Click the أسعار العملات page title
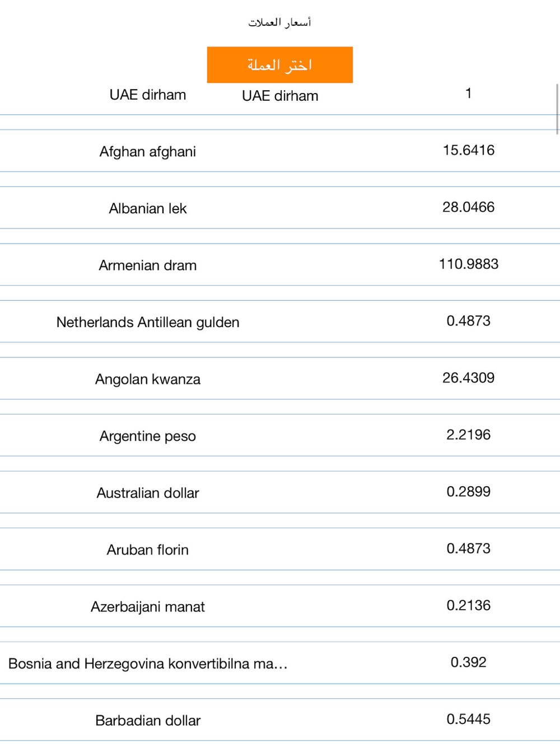Viewport: 560px width, 747px height. (279, 22)
